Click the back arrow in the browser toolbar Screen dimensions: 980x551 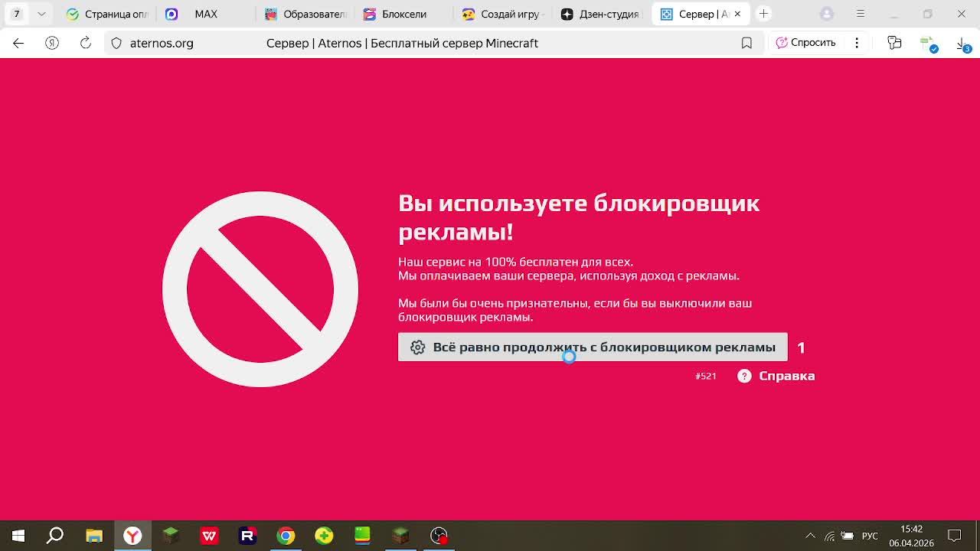click(x=18, y=43)
